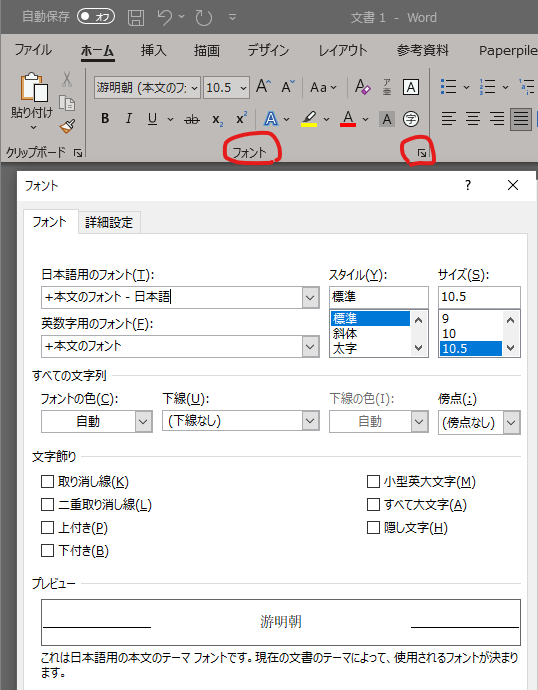Viewport: 538px width, 690px height.
Task: Switch to 詳細設定 tab in dialog
Action: (109, 222)
